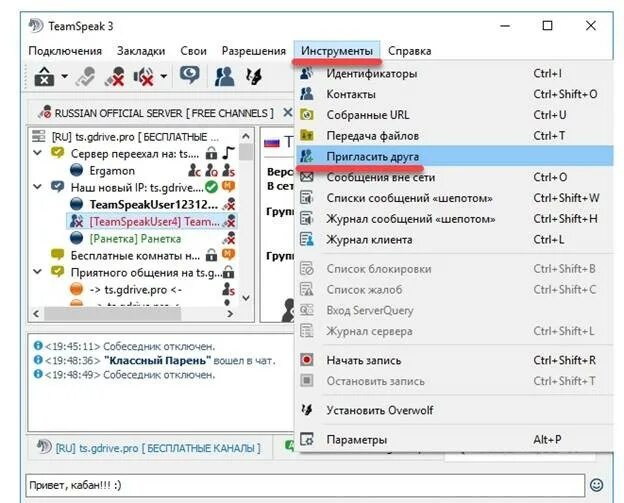Viewport: 624px width, 503px height.
Task: Click the chat message input field
Action: 305,485
